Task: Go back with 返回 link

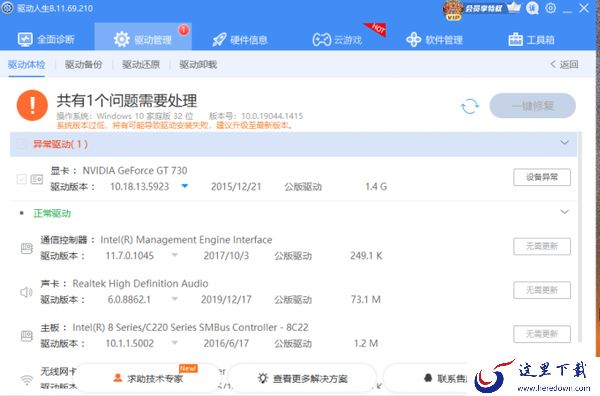Action: pos(564,64)
